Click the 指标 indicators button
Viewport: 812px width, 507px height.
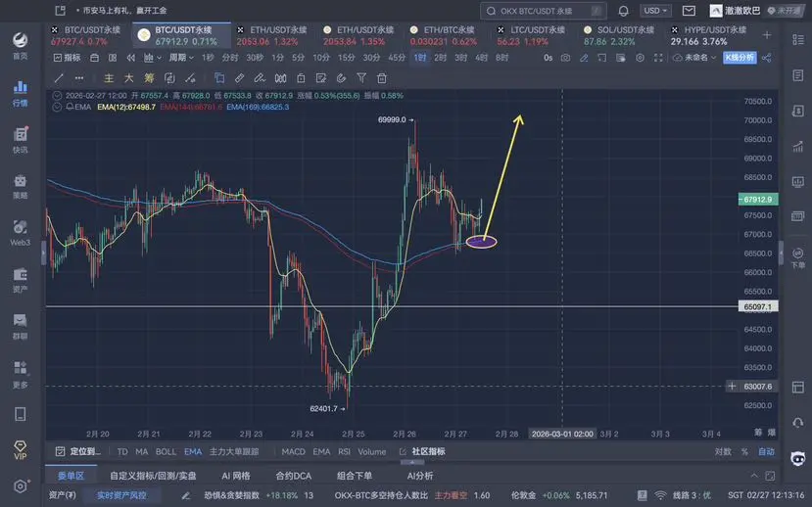coord(67,58)
